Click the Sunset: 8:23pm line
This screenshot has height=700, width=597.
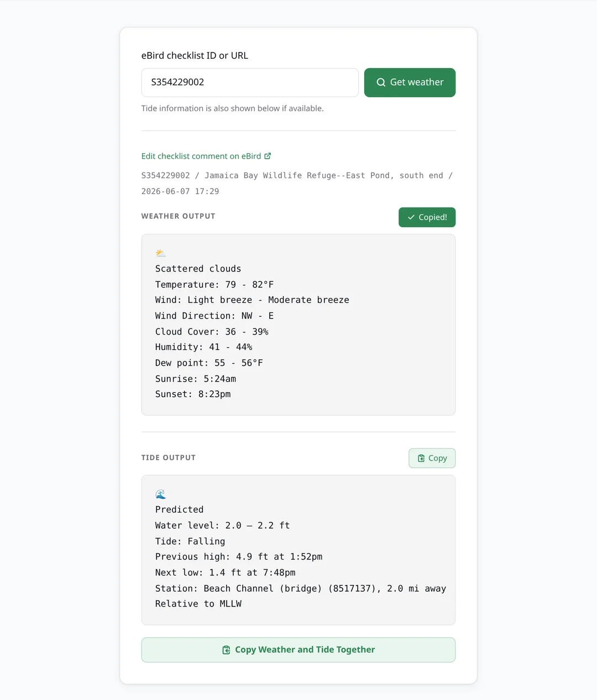coord(193,394)
